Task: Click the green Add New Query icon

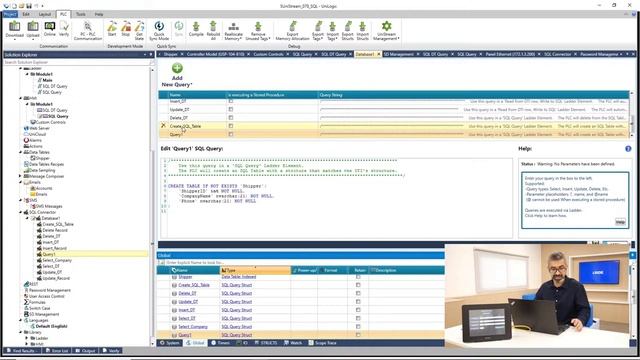Action: click(177, 68)
